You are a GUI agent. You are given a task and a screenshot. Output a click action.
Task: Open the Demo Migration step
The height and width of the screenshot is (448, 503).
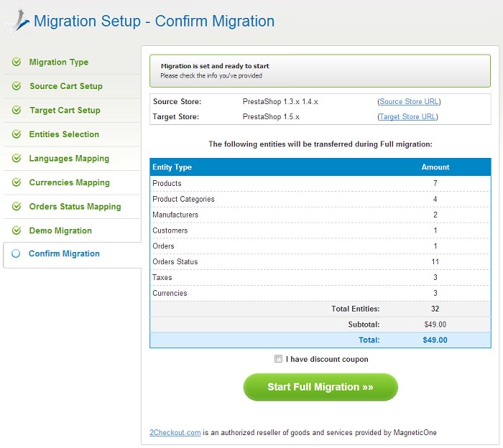pyautogui.click(x=60, y=230)
